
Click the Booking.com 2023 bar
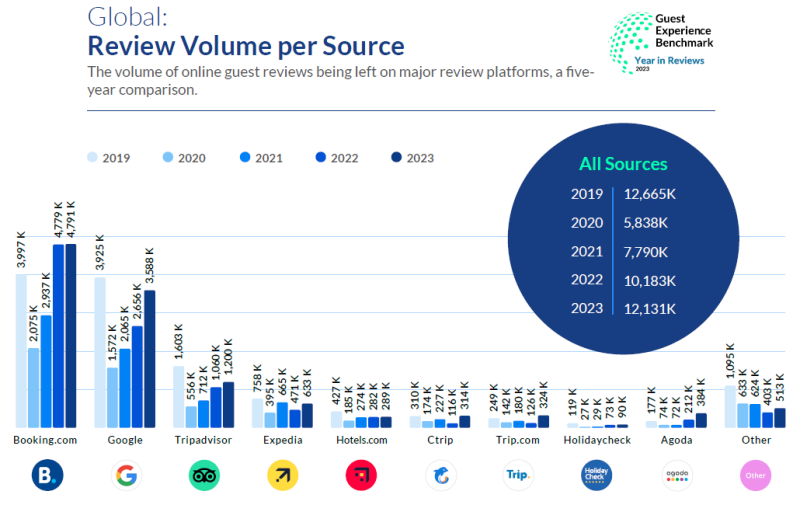coord(71,336)
